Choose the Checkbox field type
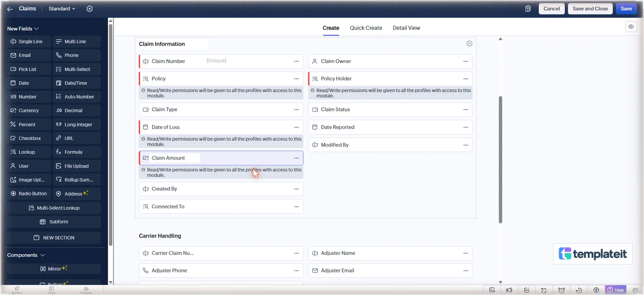Image resolution: width=644 pixels, height=295 pixels. click(x=29, y=138)
